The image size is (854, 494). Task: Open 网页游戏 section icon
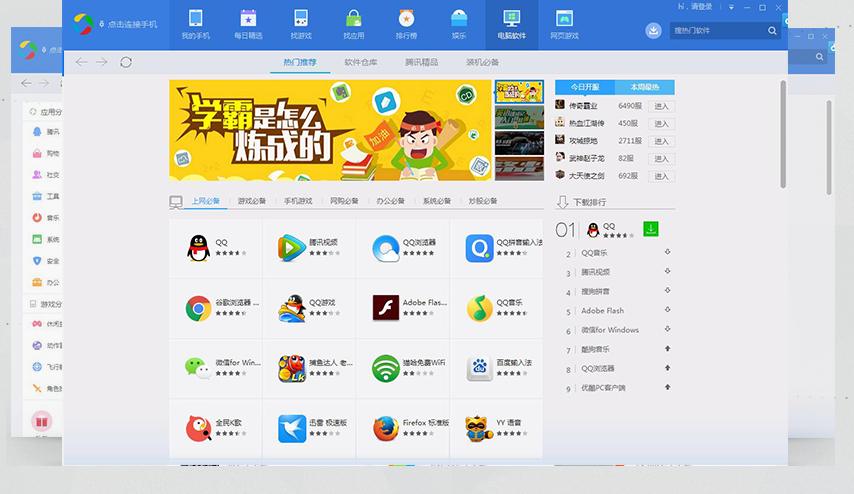click(x=564, y=19)
